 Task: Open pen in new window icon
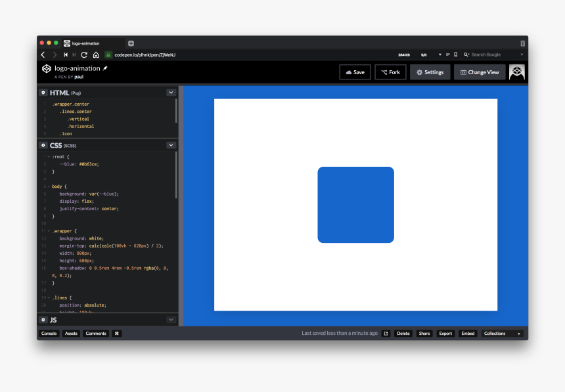[386, 334]
